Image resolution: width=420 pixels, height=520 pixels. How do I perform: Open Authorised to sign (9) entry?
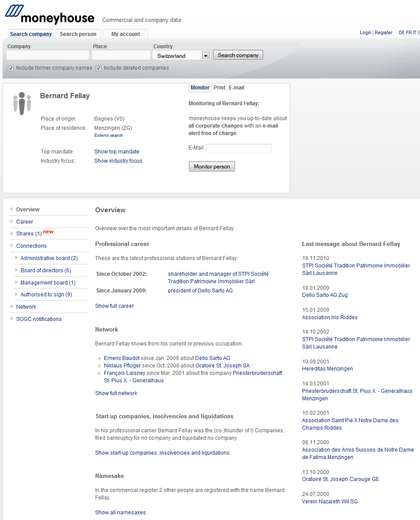tap(46, 295)
